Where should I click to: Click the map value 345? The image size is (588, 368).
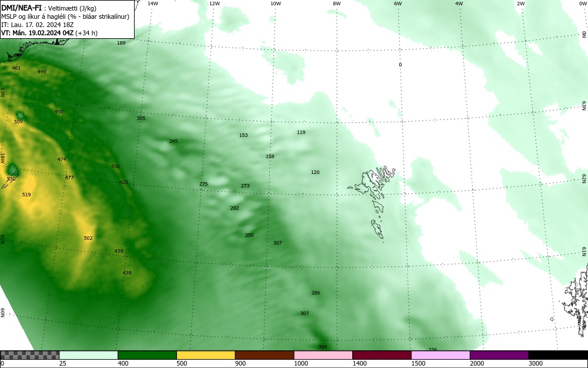[173, 141]
